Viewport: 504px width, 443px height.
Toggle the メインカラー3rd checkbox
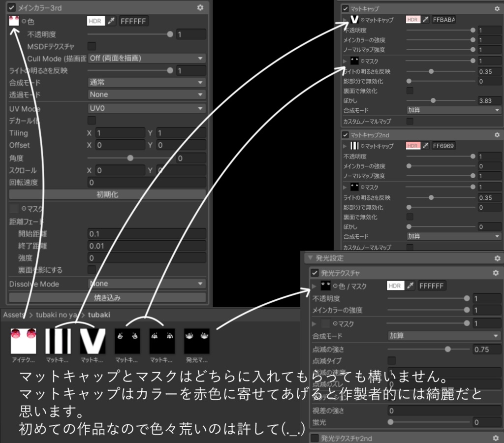[x=11, y=7]
